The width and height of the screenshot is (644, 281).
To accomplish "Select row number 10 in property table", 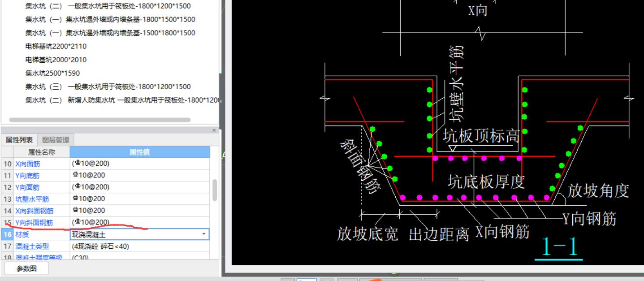I will pos(8,164).
